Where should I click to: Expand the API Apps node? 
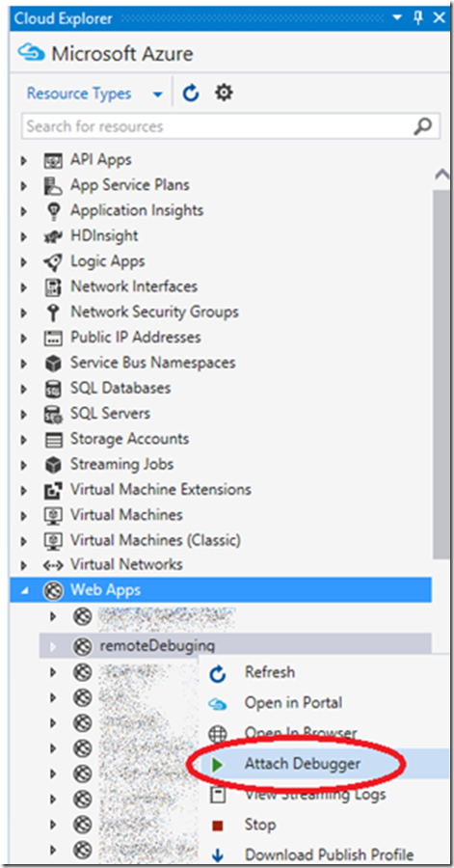(24, 160)
